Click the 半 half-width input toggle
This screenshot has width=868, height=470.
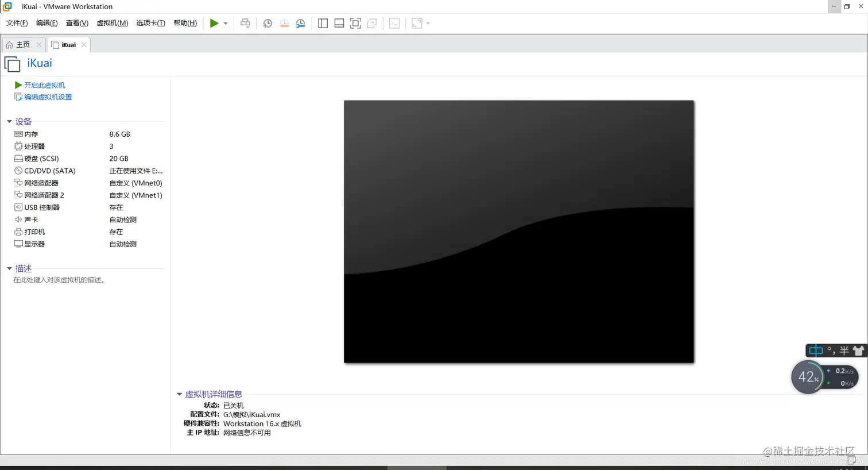tap(844, 350)
